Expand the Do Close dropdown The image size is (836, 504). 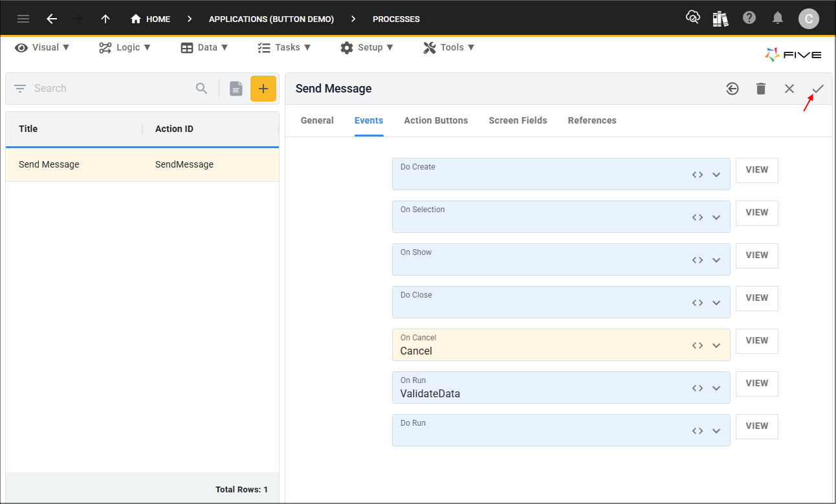pyautogui.click(x=716, y=303)
